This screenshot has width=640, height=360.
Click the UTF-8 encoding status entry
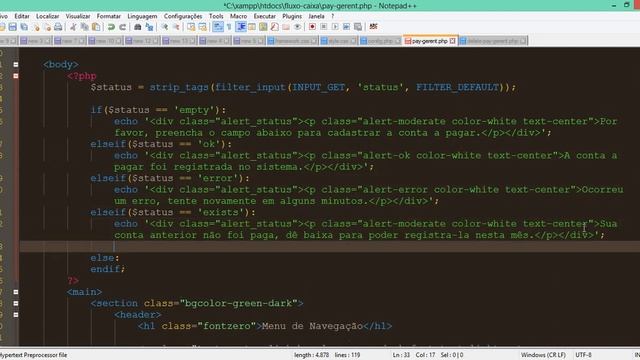583,355
